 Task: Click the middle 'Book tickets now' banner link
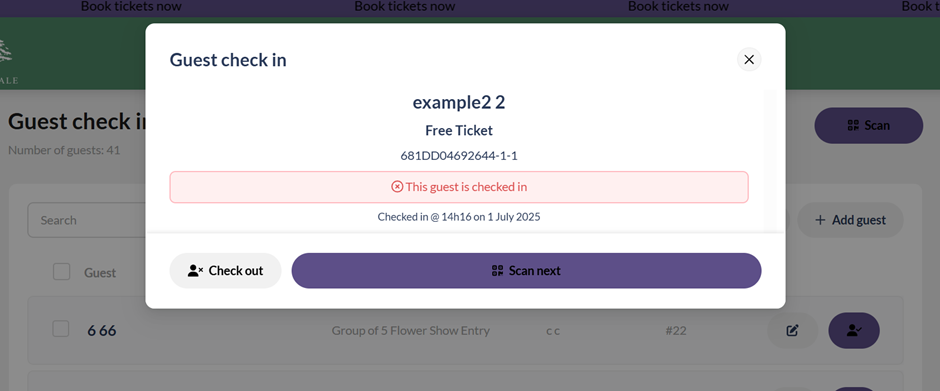click(405, 7)
